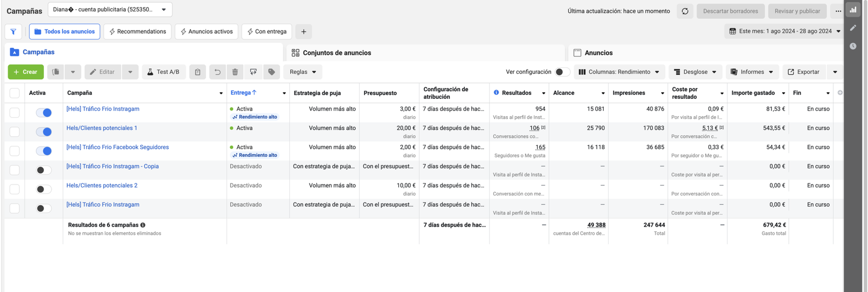The width and height of the screenshot is (868, 292).
Task: Click the 49 388 total reach value
Action: 596,225
